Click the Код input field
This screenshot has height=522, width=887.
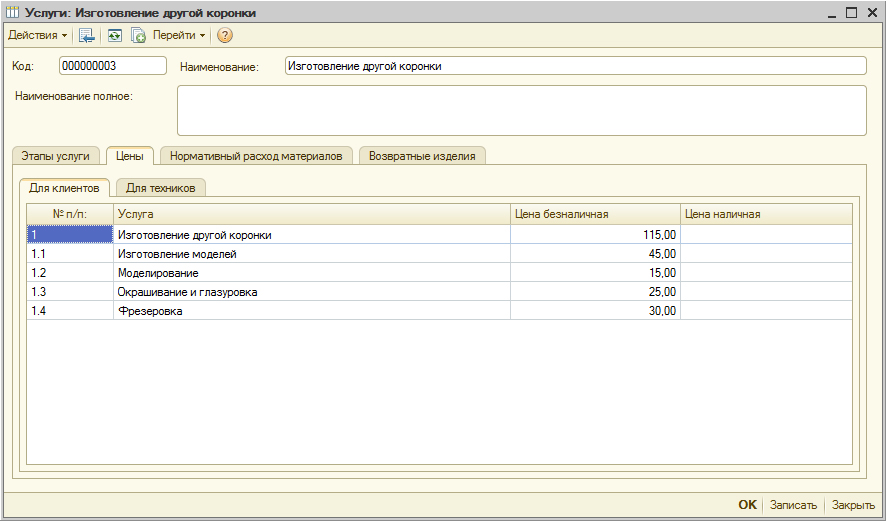112,66
